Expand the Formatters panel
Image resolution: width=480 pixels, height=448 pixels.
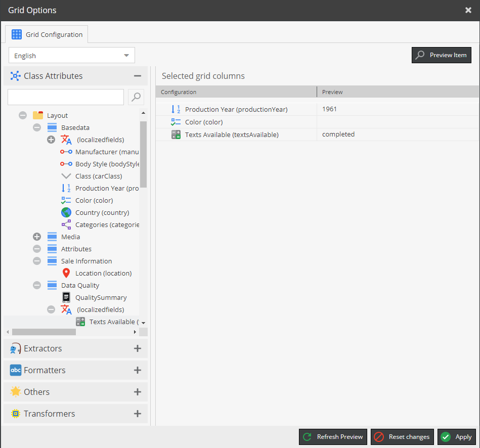[138, 370]
